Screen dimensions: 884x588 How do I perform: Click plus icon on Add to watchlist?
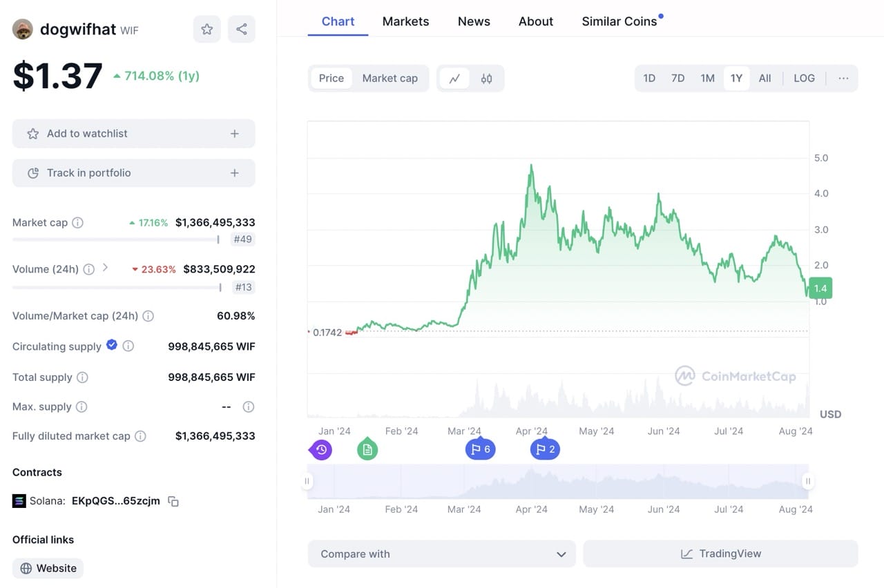point(235,134)
